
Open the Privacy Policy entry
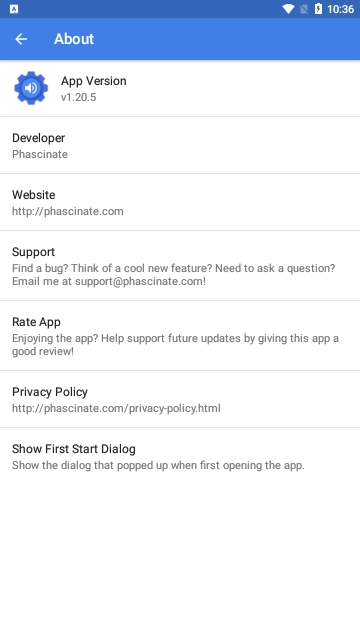(x=180, y=400)
